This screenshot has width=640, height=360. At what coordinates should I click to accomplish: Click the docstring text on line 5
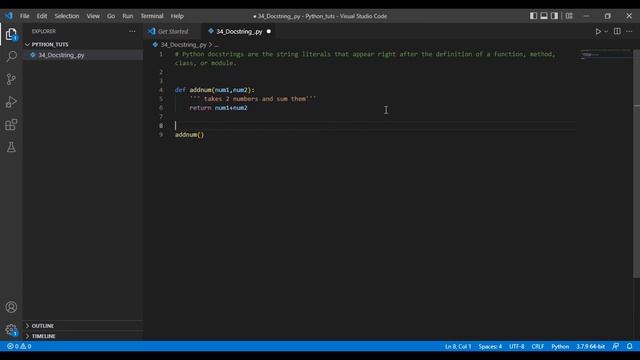(253, 99)
